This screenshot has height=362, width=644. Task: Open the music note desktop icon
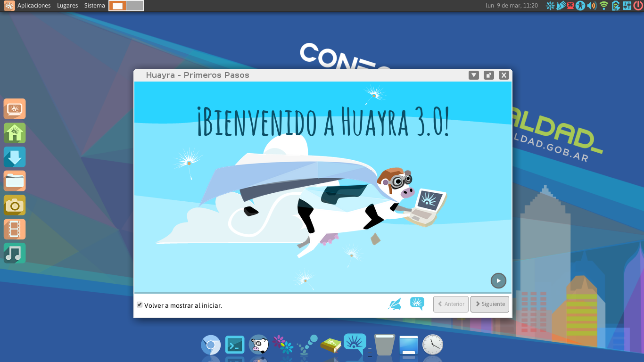point(15,253)
